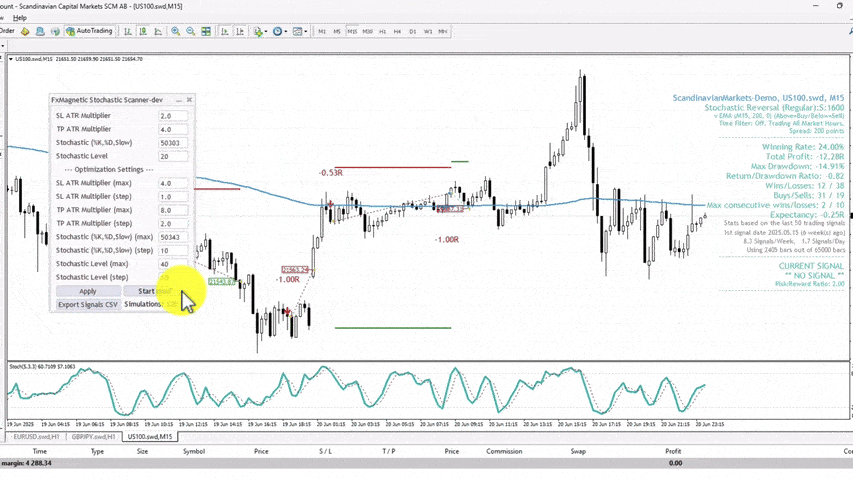Edit SL ATR Multiplier (max) field
The height and width of the screenshot is (480, 853).
coord(173,183)
